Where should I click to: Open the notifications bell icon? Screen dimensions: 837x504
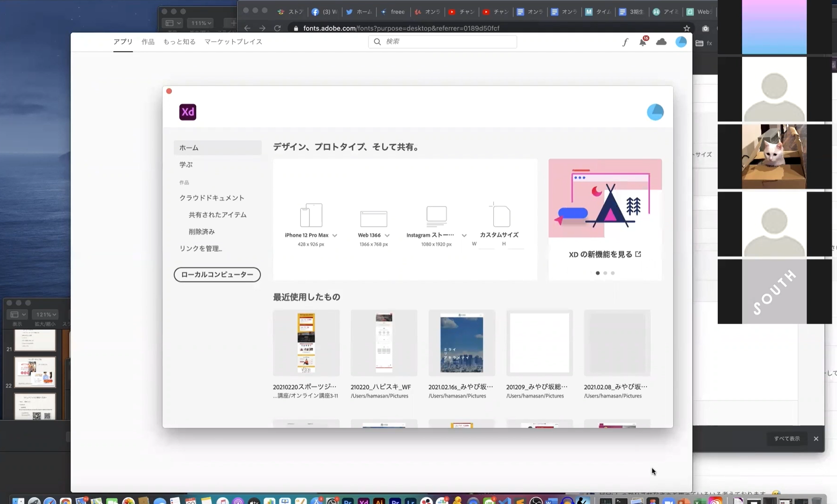[x=642, y=42]
